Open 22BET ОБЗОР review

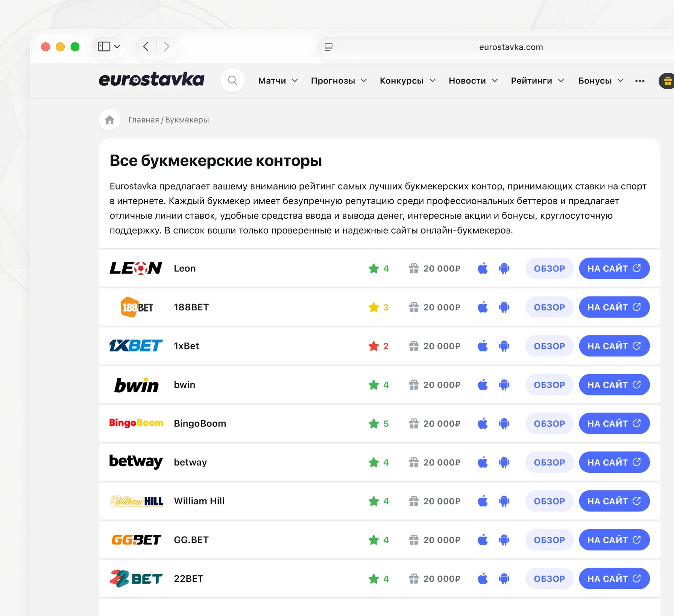[549, 579]
